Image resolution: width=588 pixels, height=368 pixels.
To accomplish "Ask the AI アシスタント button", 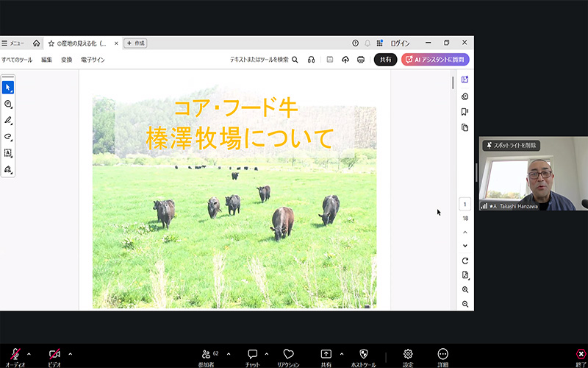I will (435, 60).
